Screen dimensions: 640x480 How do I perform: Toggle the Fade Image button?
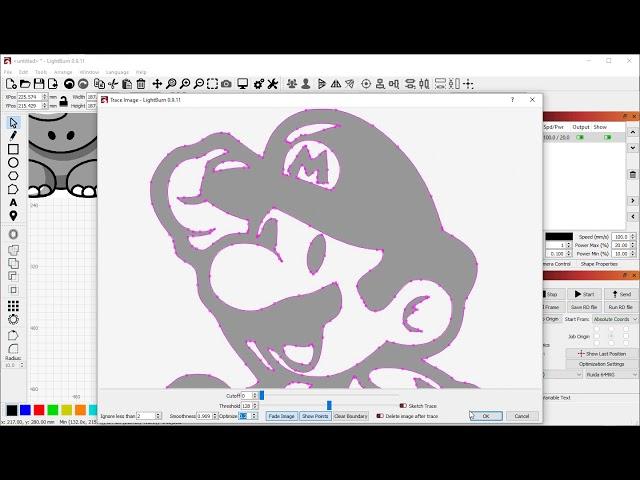(x=281, y=416)
